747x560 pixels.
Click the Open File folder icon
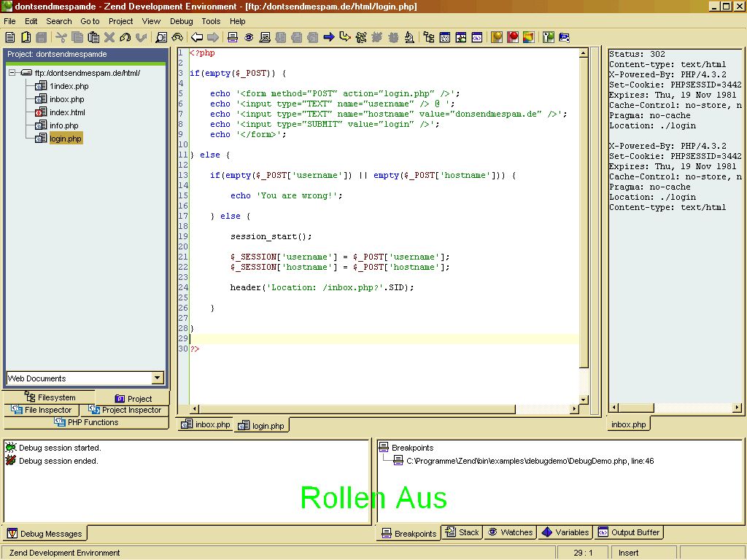pyautogui.click(x=26, y=37)
